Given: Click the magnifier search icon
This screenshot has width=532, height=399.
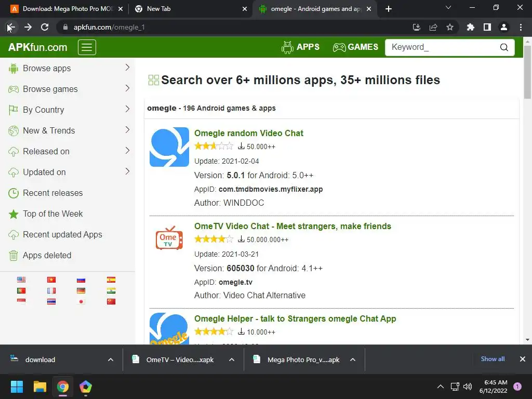Looking at the screenshot, I should (x=504, y=47).
